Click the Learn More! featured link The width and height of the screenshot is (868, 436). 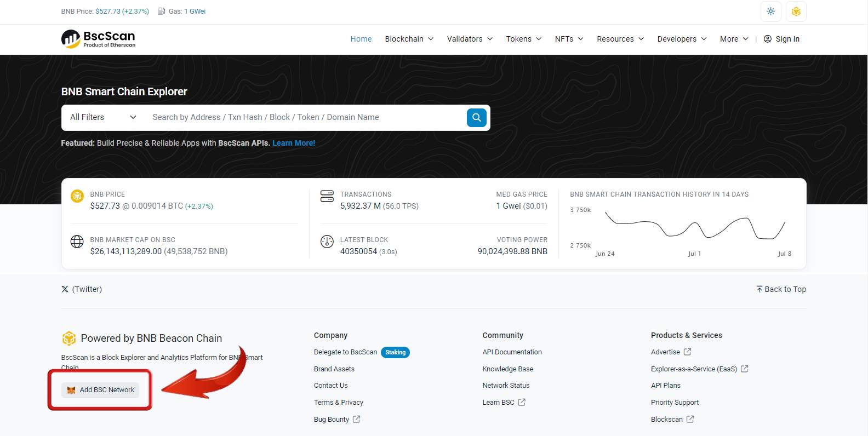click(294, 143)
